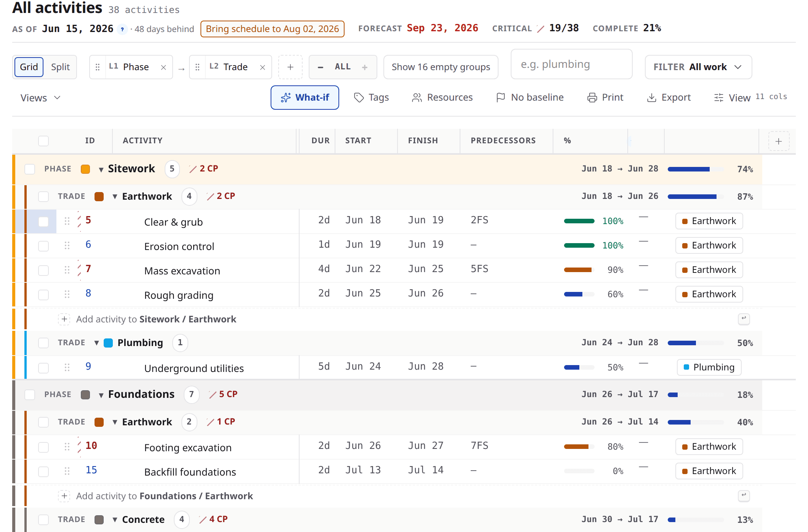Export the activity list

(669, 98)
